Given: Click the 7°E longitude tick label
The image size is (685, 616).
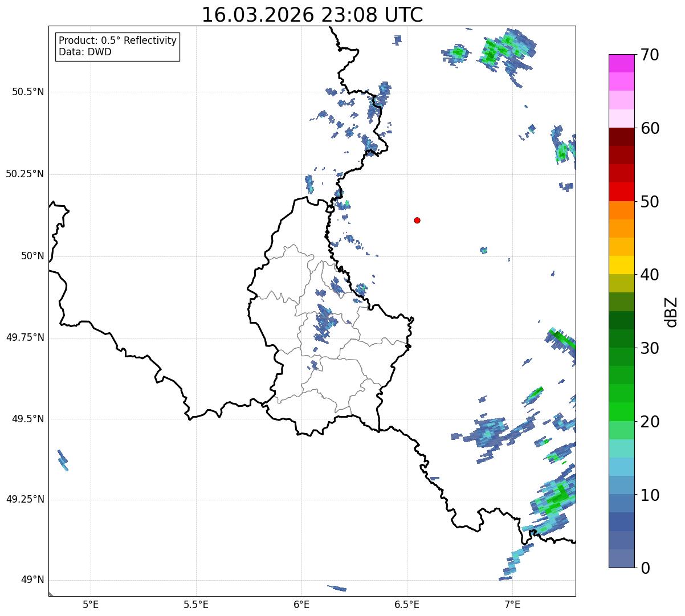Looking at the screenshot, I should click(512, 604).
